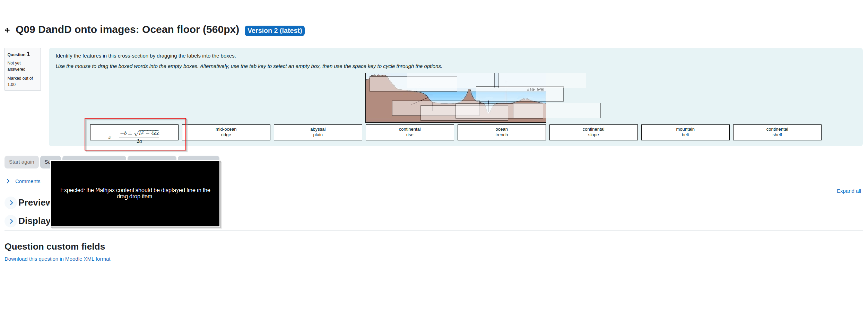
Task: Select the continental slope drag label
Action: click(593, 132)
